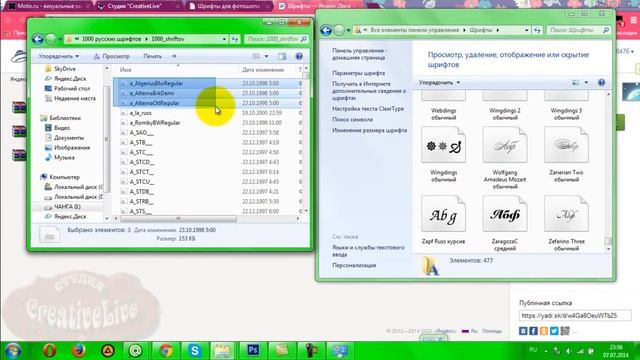
Task: Select file a_RombyBWRegular
Action: click(155, 123)
